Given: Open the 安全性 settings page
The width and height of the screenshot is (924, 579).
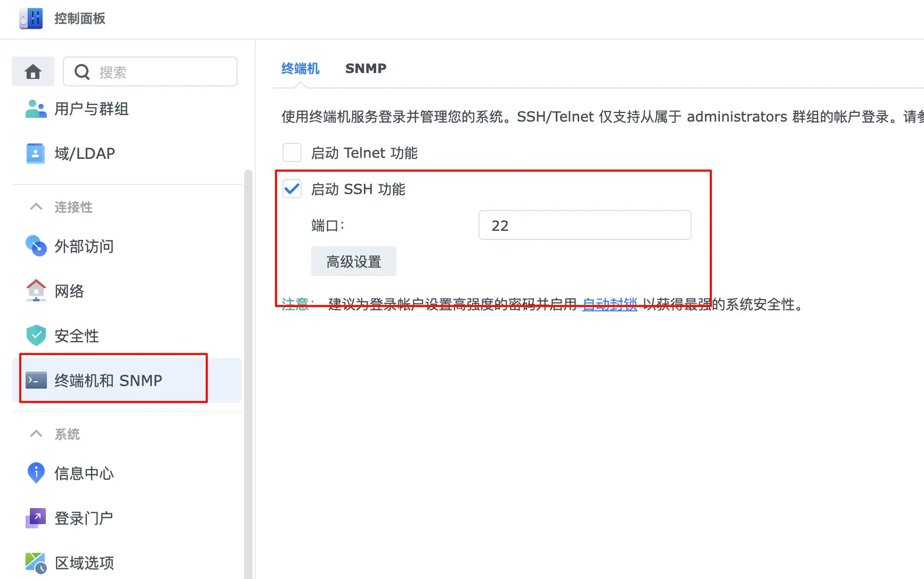Looking at the screenshot, I should coord(76,335).
